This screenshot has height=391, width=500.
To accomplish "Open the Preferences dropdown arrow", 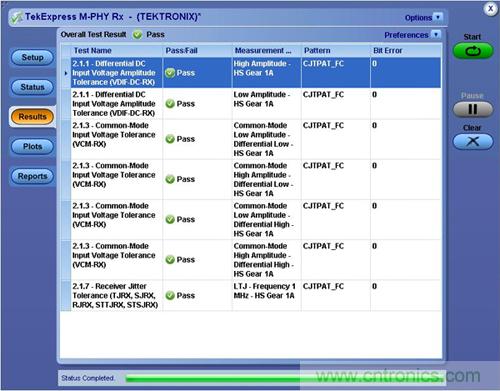I will point(436,34).
